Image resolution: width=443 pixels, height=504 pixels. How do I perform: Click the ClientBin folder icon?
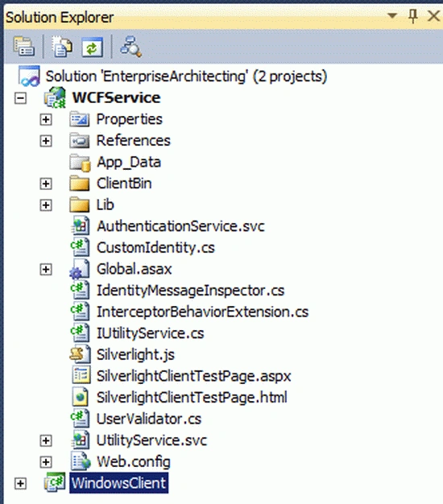point(80,184)
